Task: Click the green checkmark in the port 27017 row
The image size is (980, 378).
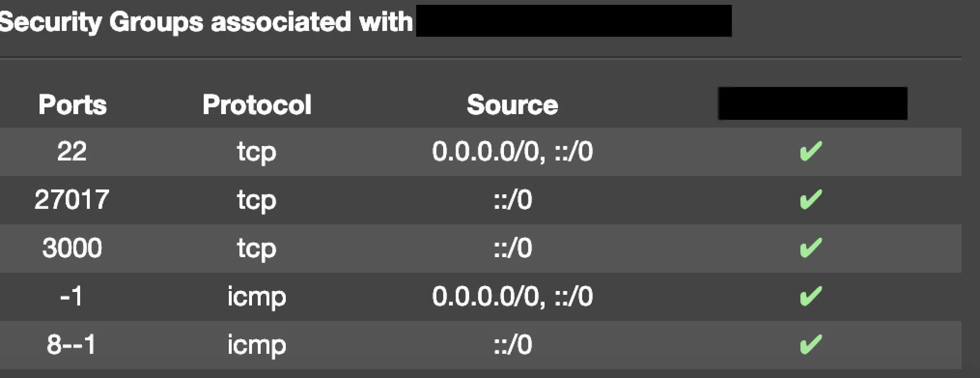Action: 811,200
